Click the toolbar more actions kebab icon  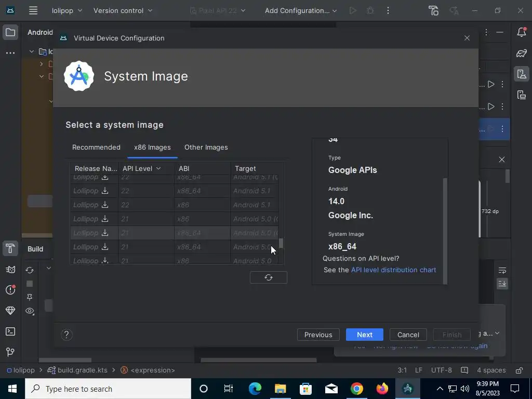(388, 10)
